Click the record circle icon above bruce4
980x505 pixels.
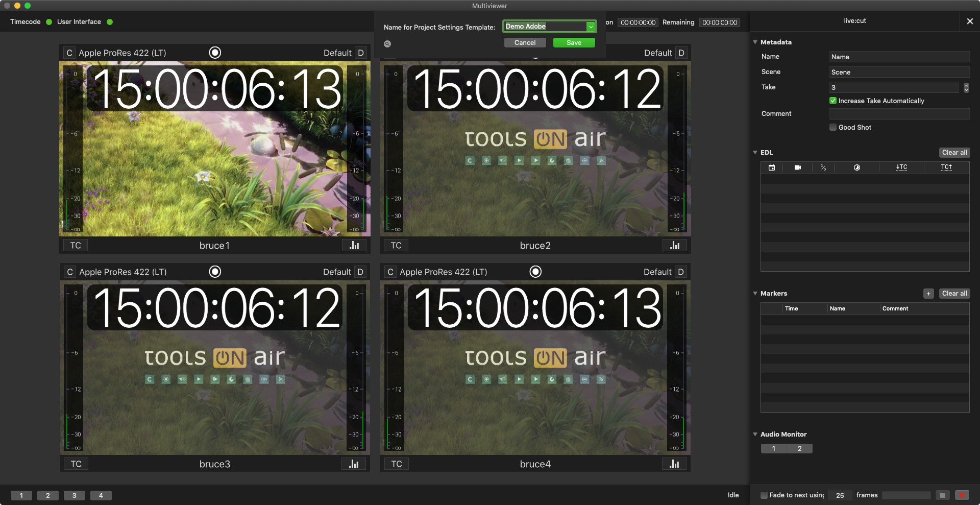[x=535, y=272]
